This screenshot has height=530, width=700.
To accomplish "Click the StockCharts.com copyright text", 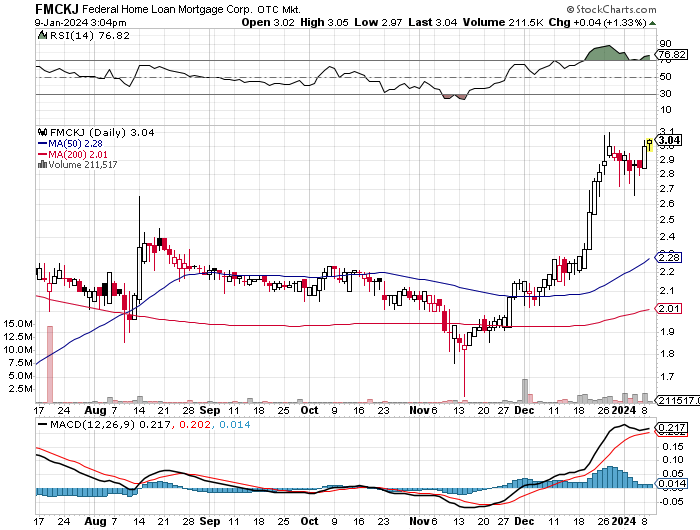I will pos(611,9).
